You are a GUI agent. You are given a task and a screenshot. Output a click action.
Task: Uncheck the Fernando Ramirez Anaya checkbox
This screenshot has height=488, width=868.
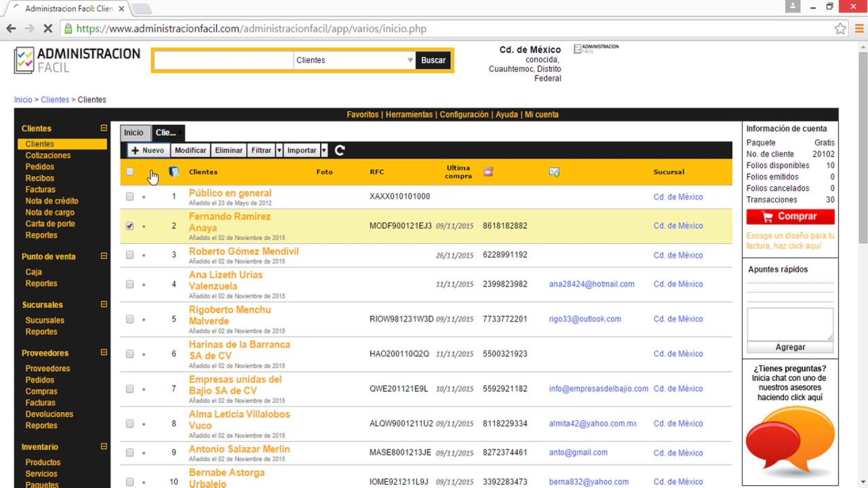point(130,226)
